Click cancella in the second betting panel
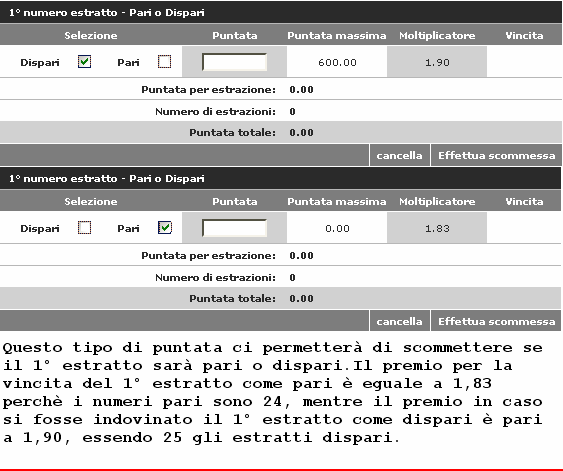Viewport: 563px width, 471px height. (x=400, y=321)
